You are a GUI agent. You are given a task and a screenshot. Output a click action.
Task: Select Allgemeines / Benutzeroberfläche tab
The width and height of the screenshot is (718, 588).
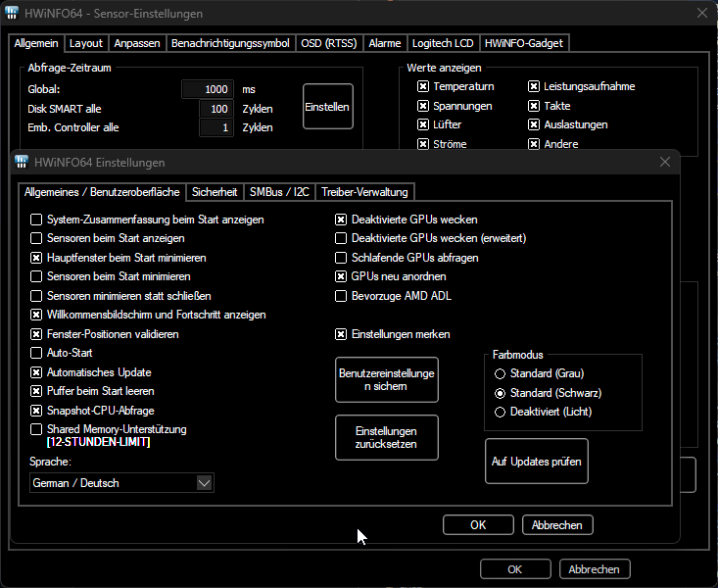point(102,192)
